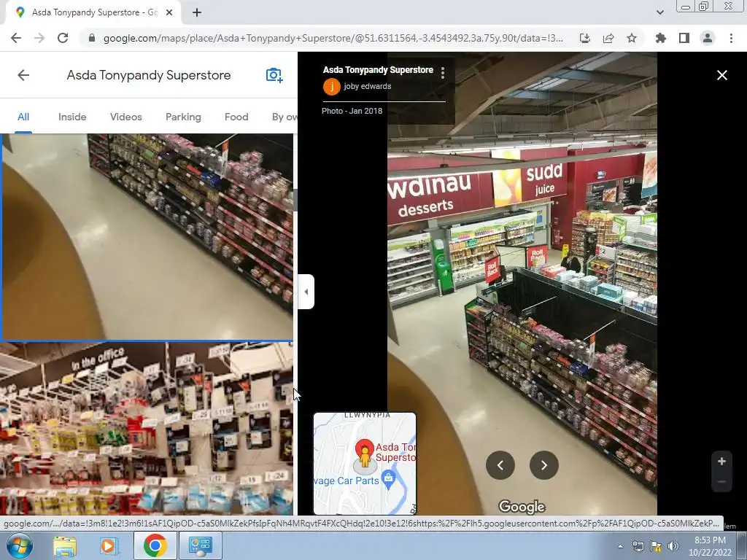Viewport: 747px width, 560px height.
Task: Toggle the Chrome side panel
Action: (684, 38)
